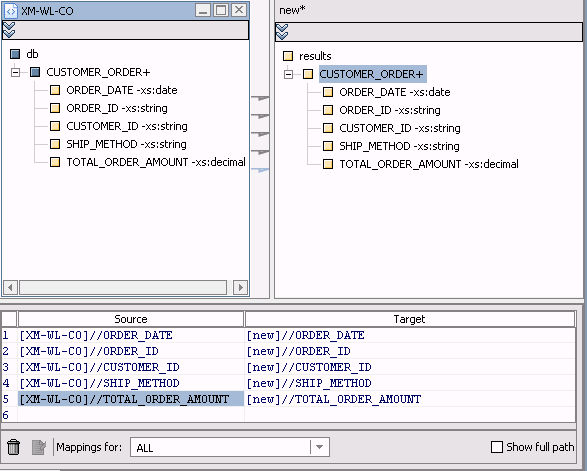
Task: Click the edit mapping notepad icon
Action: [39, 447]
